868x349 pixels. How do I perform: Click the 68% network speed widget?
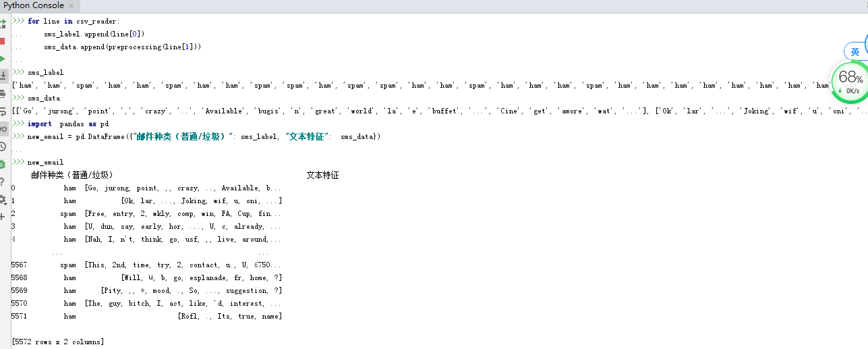click(x=850, y=80)
